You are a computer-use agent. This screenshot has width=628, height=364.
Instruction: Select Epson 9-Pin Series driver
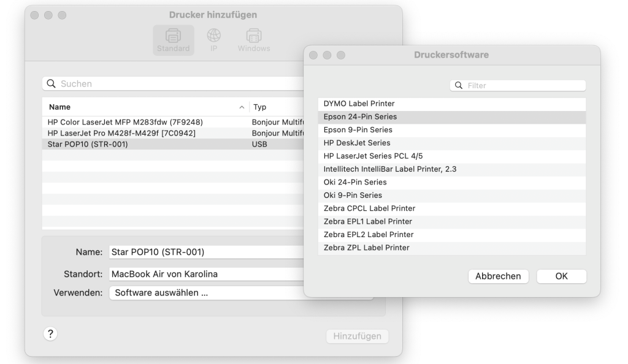[452, 130]
